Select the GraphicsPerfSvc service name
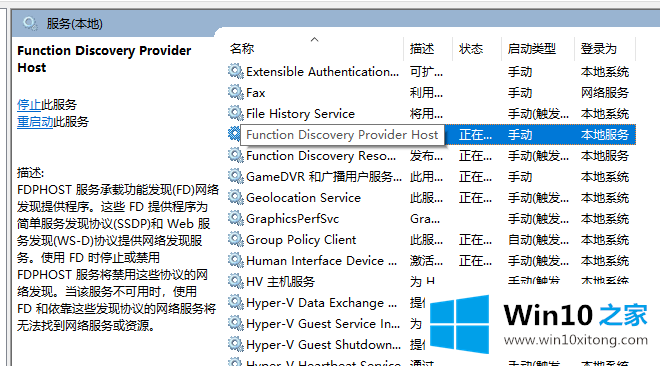Image resolution: width=660 pixels, height=366 pixels. coord(293,219)
